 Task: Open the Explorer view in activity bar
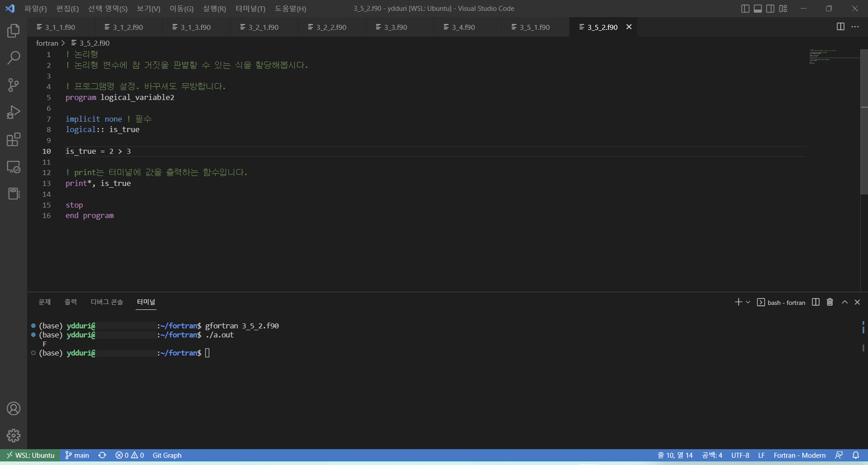pyautogui.click(x=13, y=31)
